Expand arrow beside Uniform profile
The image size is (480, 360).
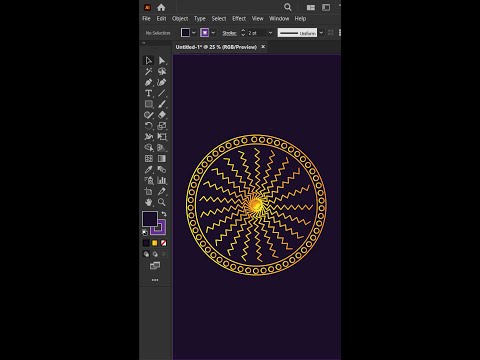[321, 33]
